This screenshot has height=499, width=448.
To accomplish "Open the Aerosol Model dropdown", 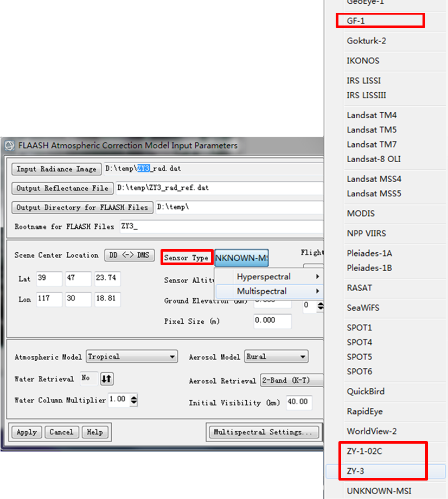I will pos(276,357).
